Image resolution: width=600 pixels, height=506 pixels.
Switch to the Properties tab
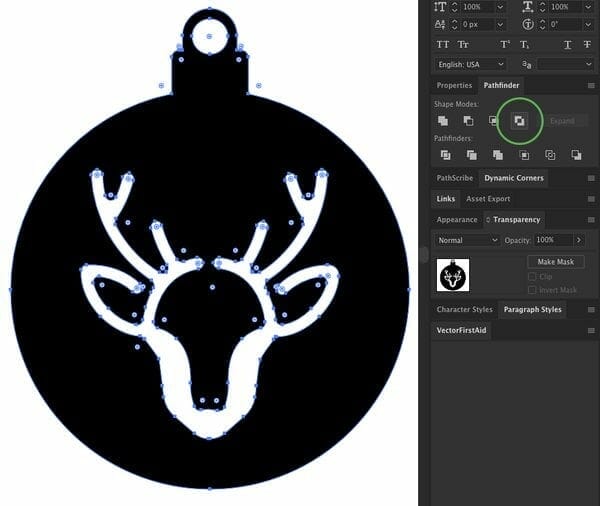pos(454,86)
